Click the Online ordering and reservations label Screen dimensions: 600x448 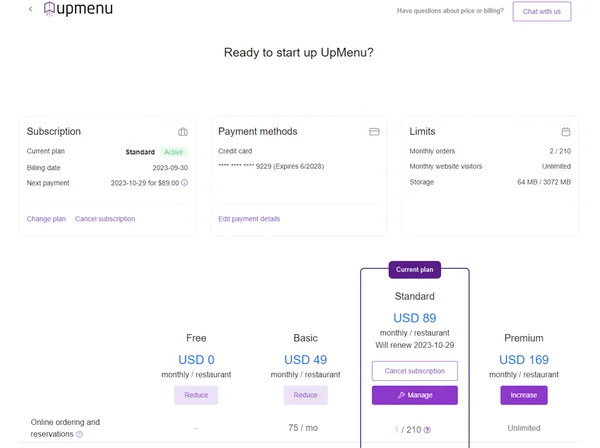tap(65, 428)
